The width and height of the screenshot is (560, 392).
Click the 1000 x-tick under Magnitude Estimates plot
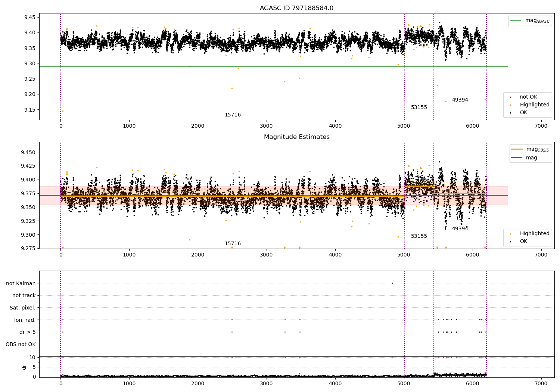click(129, 255)
